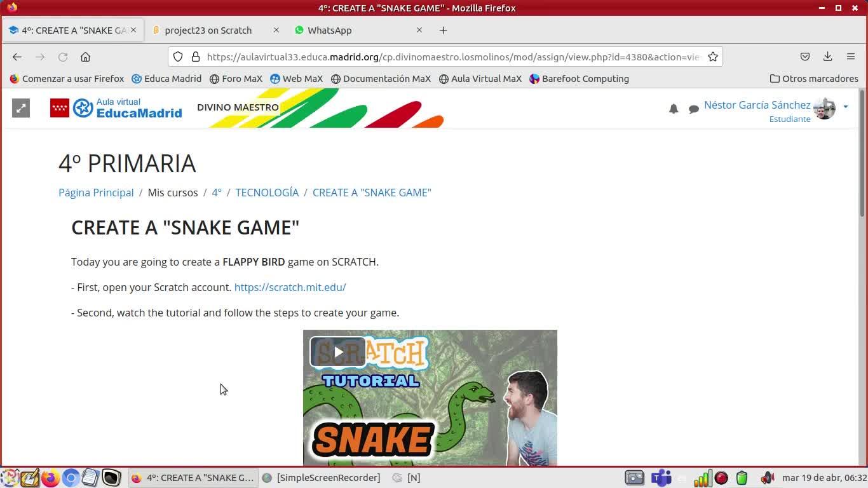Launch Firefox from the taskbar launcher
Screen dimensions: 868x488
[50, 478]
